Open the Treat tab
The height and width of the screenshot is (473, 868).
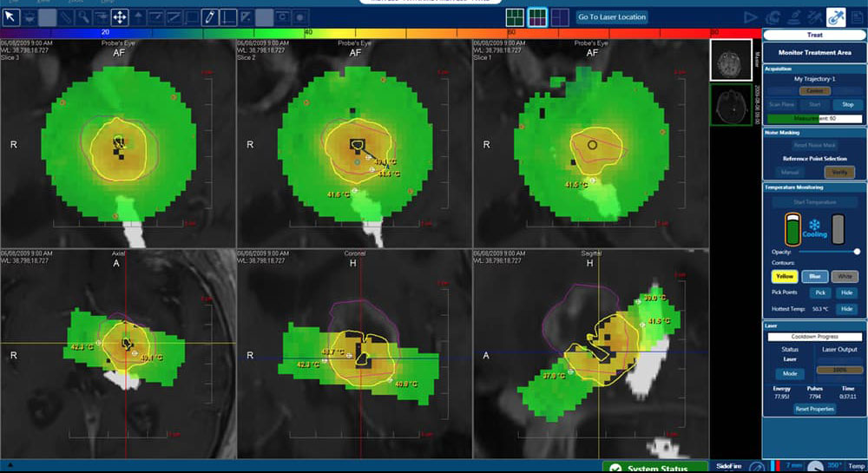814,35
